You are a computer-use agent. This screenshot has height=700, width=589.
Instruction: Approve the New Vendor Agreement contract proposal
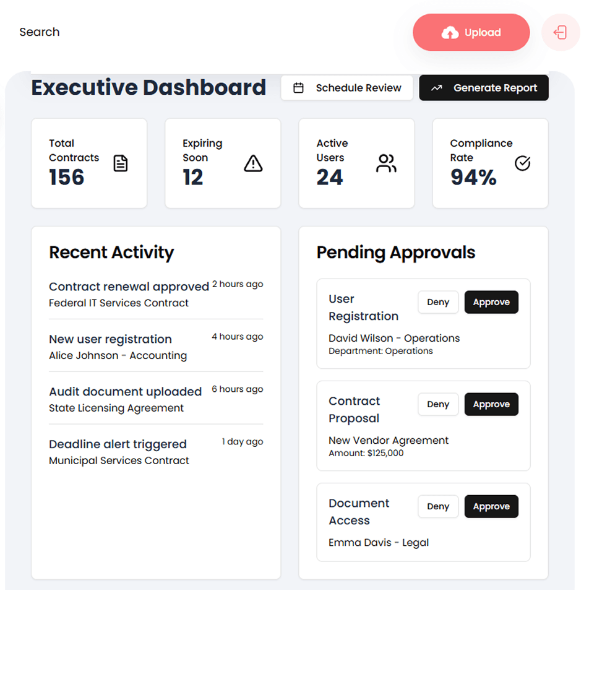[x=491, y=404]
